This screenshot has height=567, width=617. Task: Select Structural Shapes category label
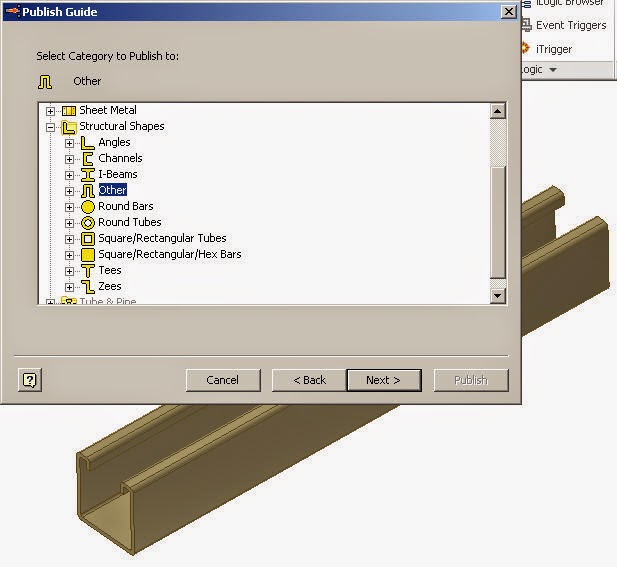pos(122,126)
